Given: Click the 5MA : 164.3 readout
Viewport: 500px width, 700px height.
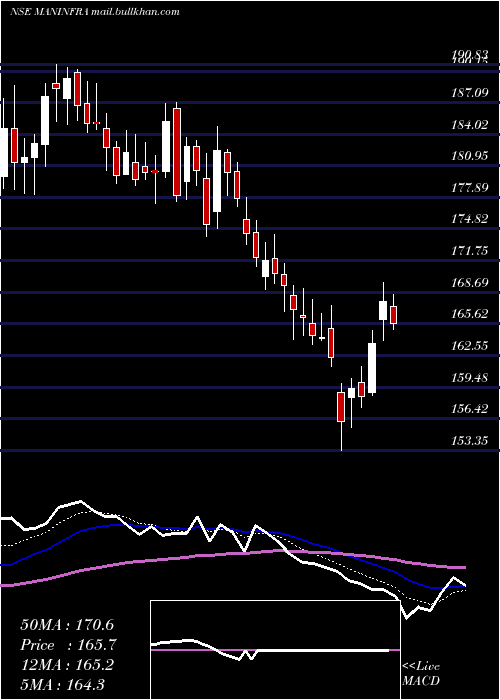Looking at the screenshot, I should (x=63, y=684).
